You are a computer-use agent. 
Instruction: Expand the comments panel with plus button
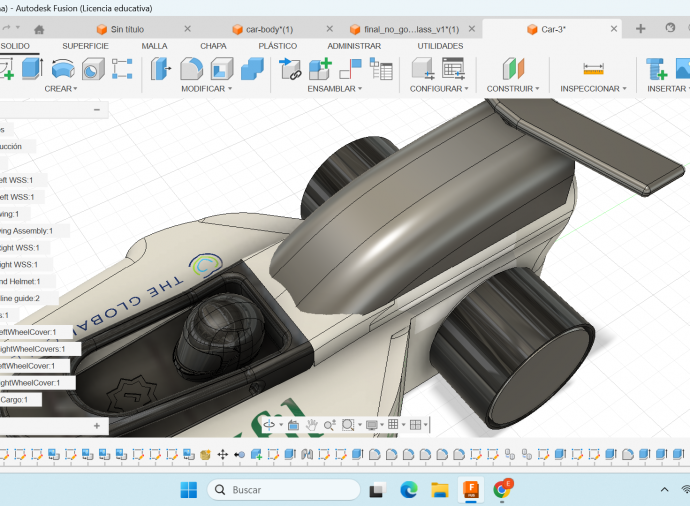click(x=97, y=425)
